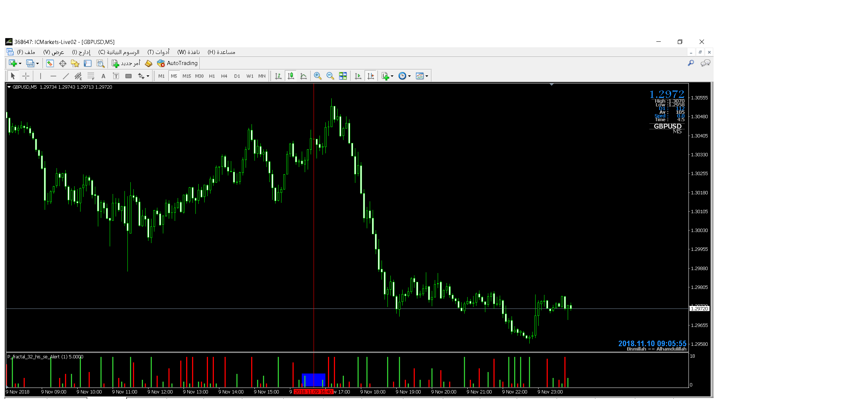Click the AutoTrading button
The image size is (868, 399).
[178, 63]
